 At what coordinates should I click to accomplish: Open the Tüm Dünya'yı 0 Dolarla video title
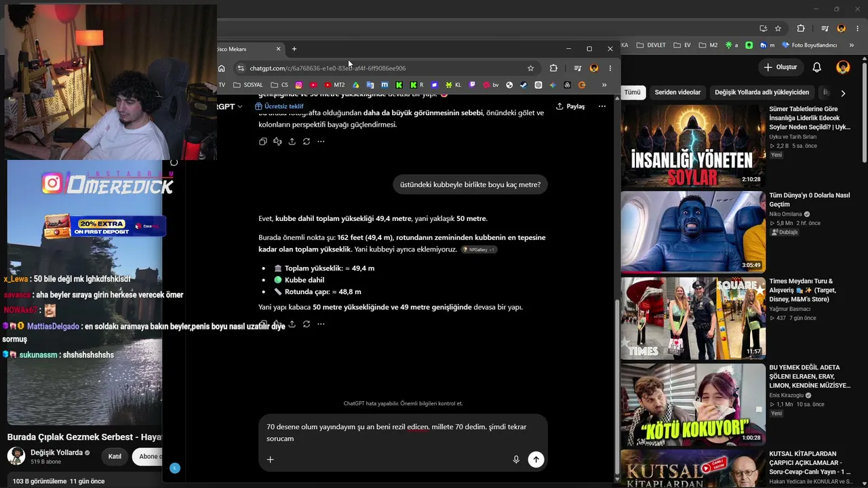[810, 199]
